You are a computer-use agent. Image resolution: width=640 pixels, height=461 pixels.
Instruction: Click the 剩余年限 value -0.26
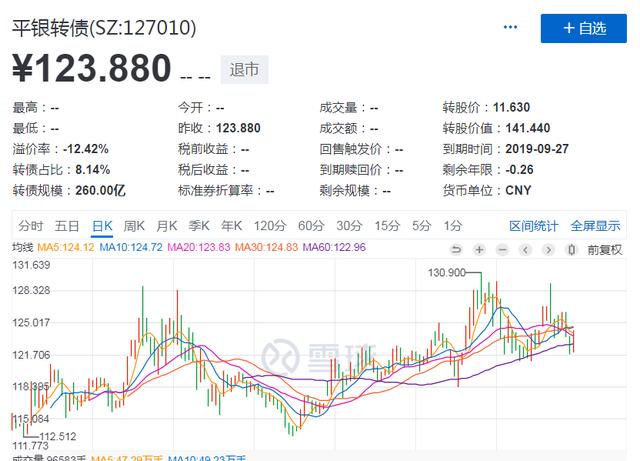[x=520, y=170]
